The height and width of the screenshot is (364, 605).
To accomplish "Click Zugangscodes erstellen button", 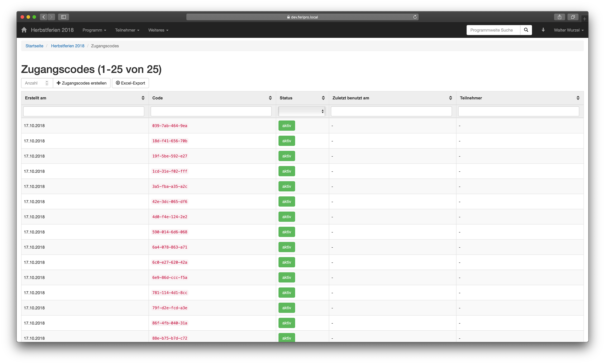I will [82, 83].
